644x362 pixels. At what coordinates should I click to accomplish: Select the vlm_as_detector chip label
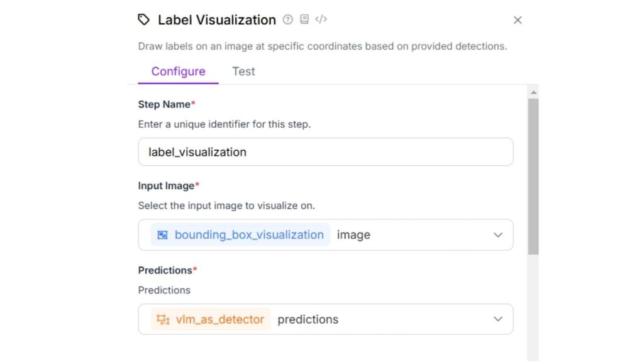point(219,319)
